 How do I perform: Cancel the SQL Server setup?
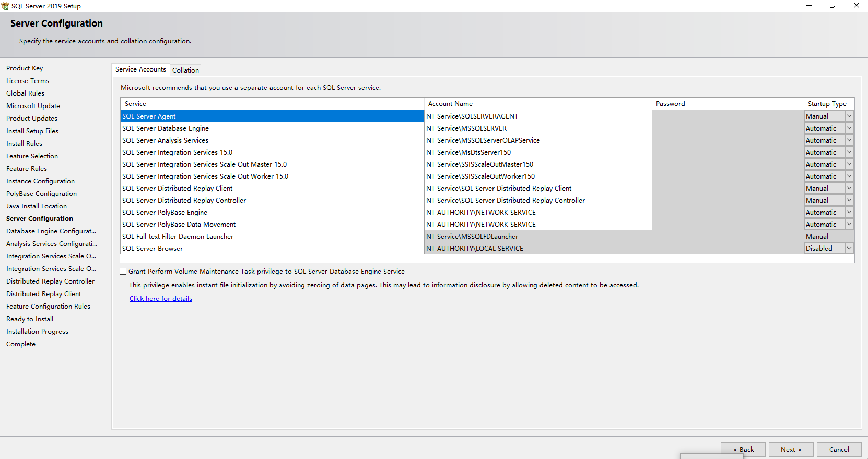(x=839, y=450)
